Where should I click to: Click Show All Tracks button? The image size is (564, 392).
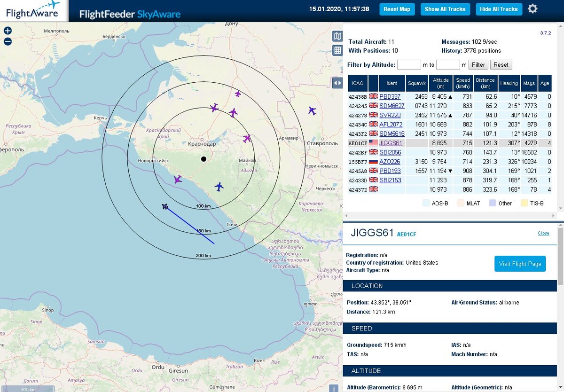(x=445, y=9)
